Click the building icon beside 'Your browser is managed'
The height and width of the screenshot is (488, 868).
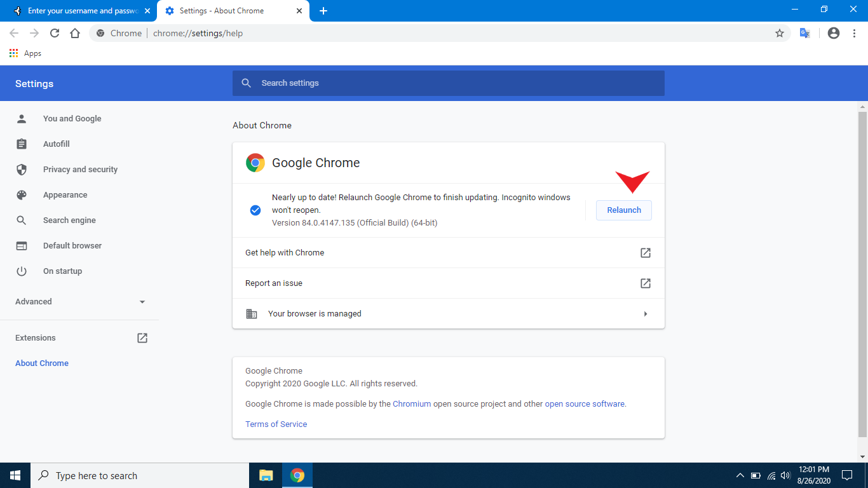pos(252,314)
